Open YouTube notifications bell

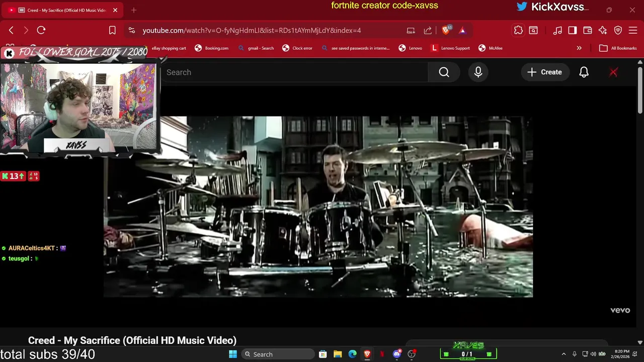click(x=584, y=72)
